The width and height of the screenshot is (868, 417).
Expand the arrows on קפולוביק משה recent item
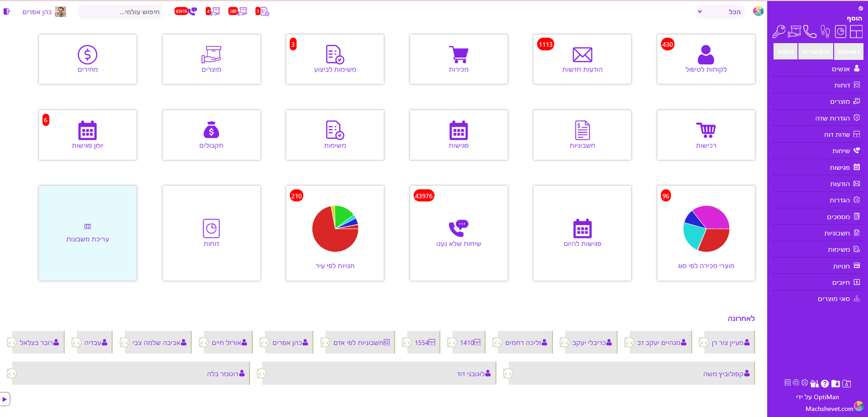508,374
